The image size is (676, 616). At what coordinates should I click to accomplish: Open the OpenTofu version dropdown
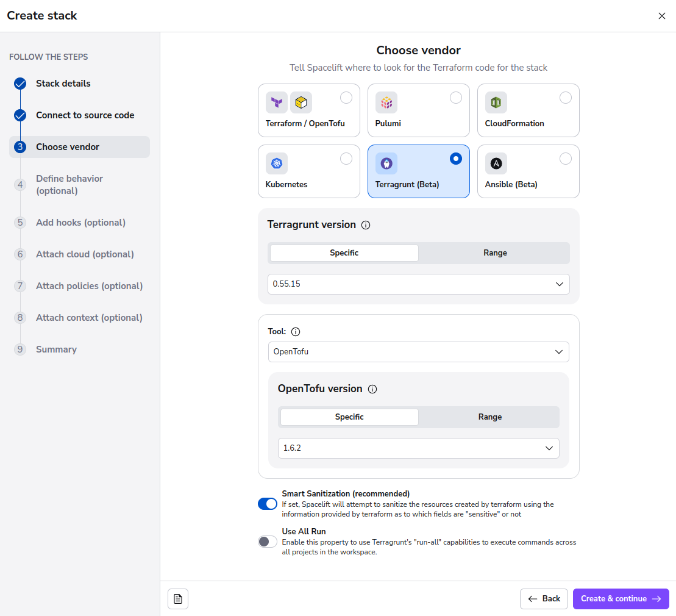click(418, 448)
